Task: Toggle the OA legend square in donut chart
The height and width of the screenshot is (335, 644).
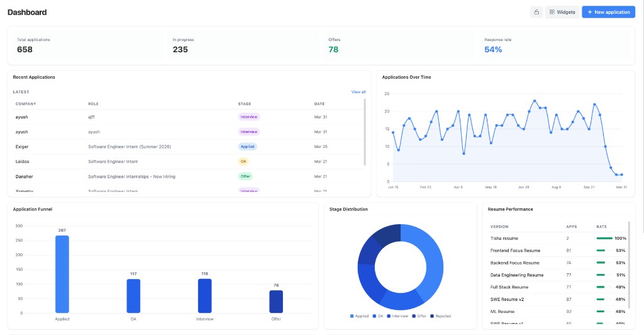Action: (374, 316)
